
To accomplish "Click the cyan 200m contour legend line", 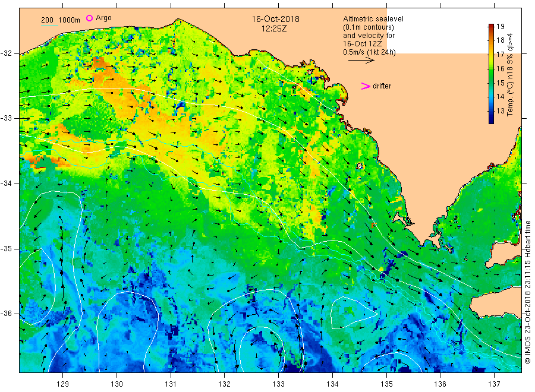I will click(x=49, y=26).
